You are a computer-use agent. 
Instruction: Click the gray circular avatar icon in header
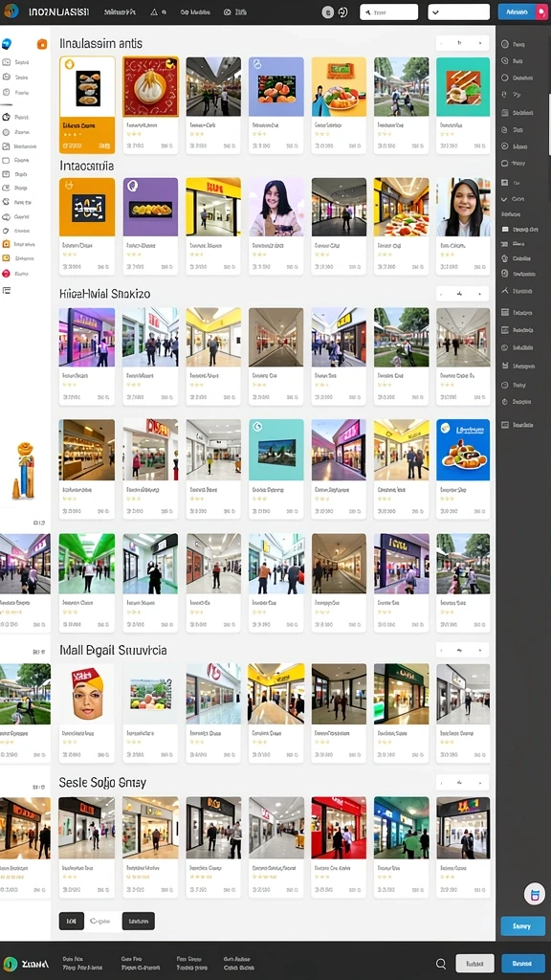(327, 11)
